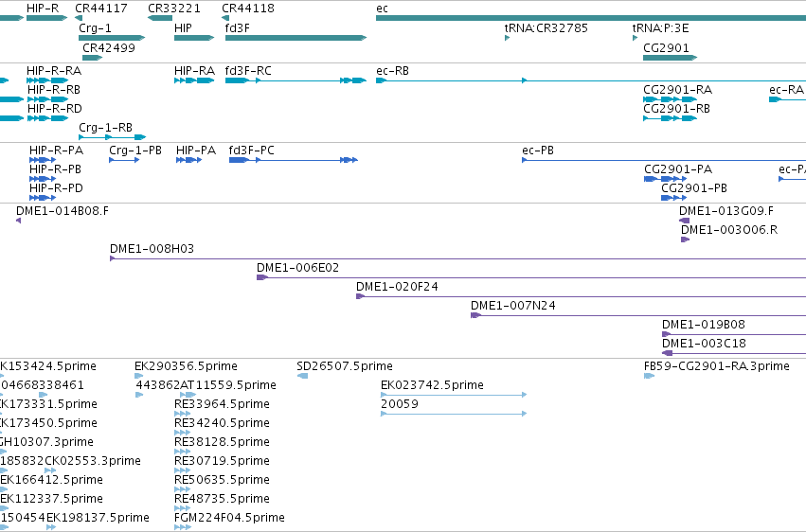Screen dimensions: 806x532
Task: Select the Crg-1 gene feature
Action: pyautogui.click(x=112, y=38)
